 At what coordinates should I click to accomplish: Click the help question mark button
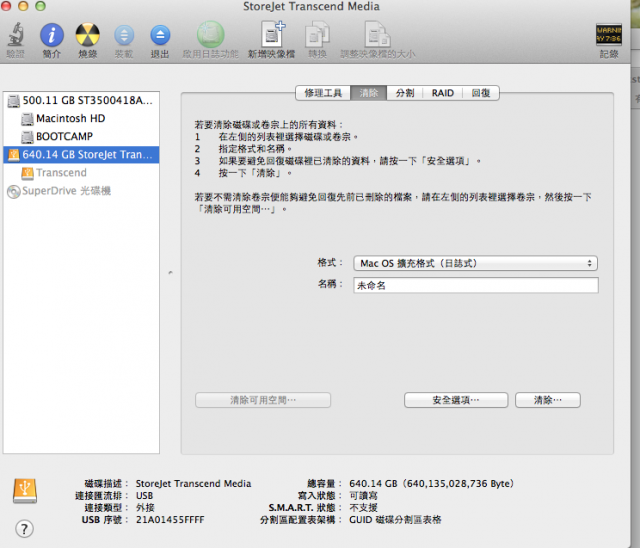click(24, 529)
